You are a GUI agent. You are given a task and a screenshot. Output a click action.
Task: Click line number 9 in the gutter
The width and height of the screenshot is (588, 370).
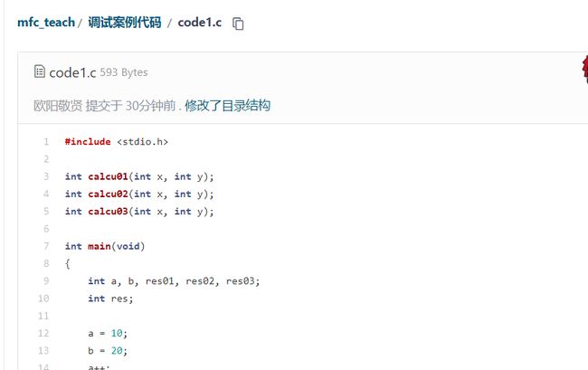pyautogui.click(x=46, y=281)
